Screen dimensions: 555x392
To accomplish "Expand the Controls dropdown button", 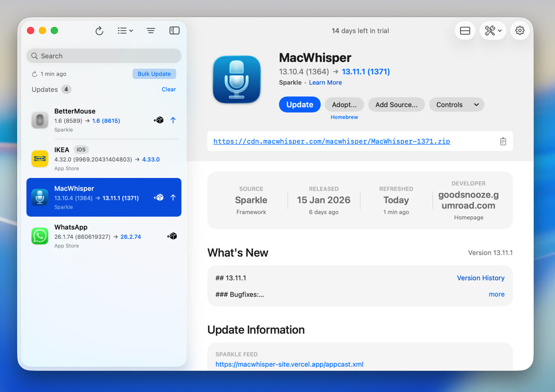I will click(456, 105).
